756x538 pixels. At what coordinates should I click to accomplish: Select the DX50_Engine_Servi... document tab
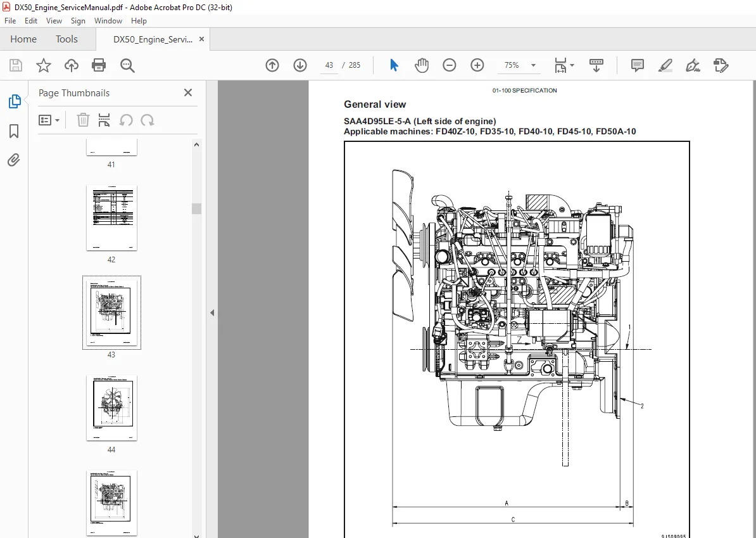click(x=153, y=39)
